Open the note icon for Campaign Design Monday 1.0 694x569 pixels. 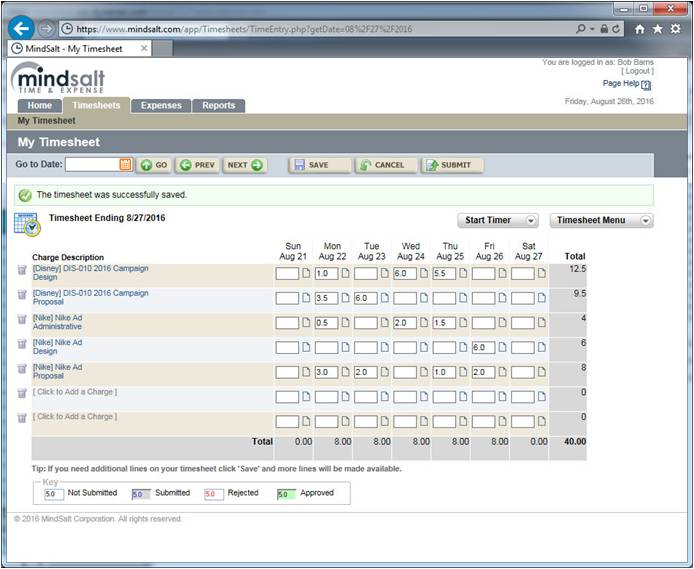pyautogui.click(x=345, y=273)
